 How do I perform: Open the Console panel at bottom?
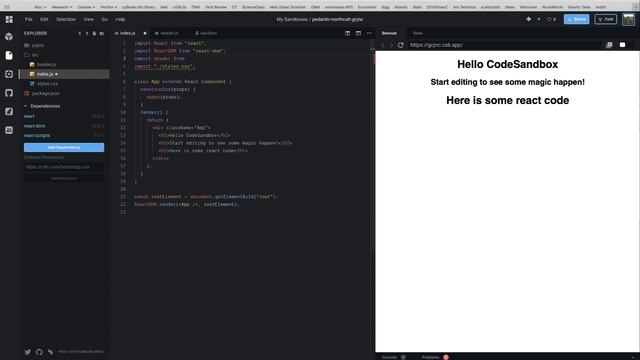point(389,357)
